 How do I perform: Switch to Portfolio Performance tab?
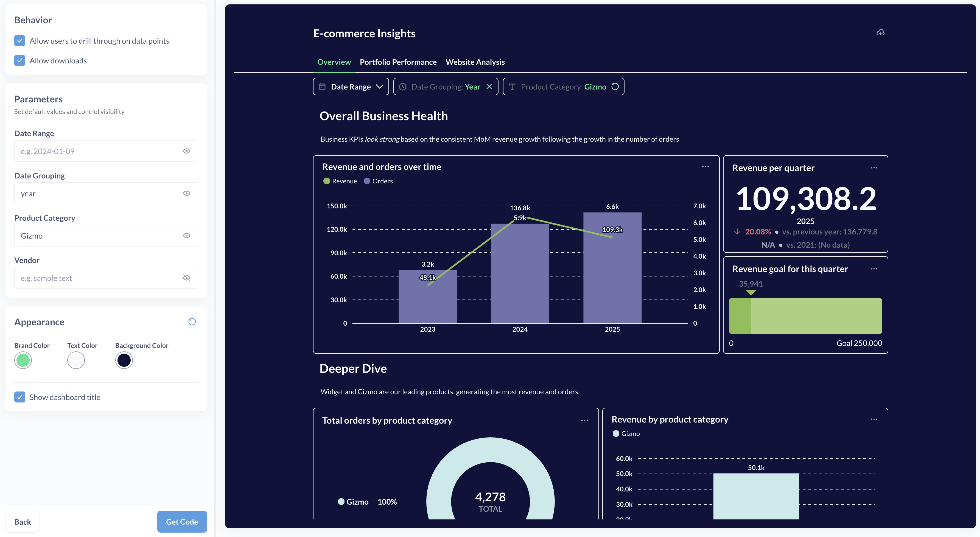pos(398,62)
